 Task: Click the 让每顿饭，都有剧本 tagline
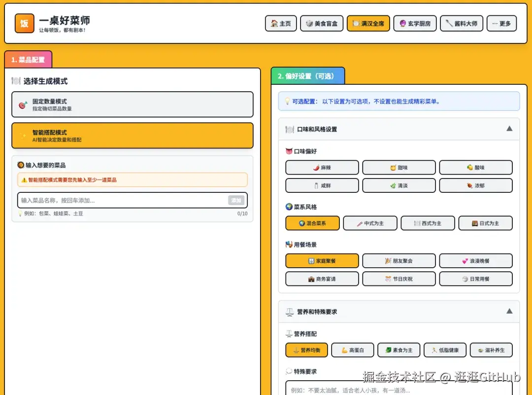[x=62, y=30]
